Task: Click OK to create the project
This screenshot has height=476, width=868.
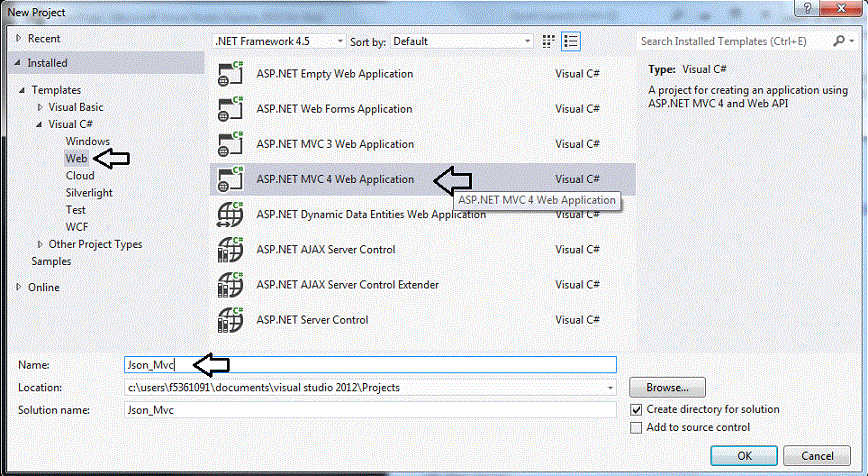Action: click(x=744, y=456)
